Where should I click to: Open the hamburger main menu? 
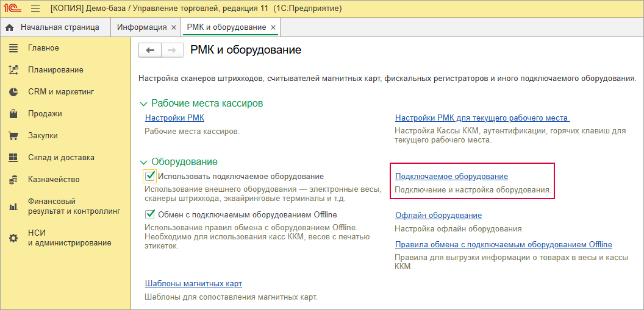(36, 8)
